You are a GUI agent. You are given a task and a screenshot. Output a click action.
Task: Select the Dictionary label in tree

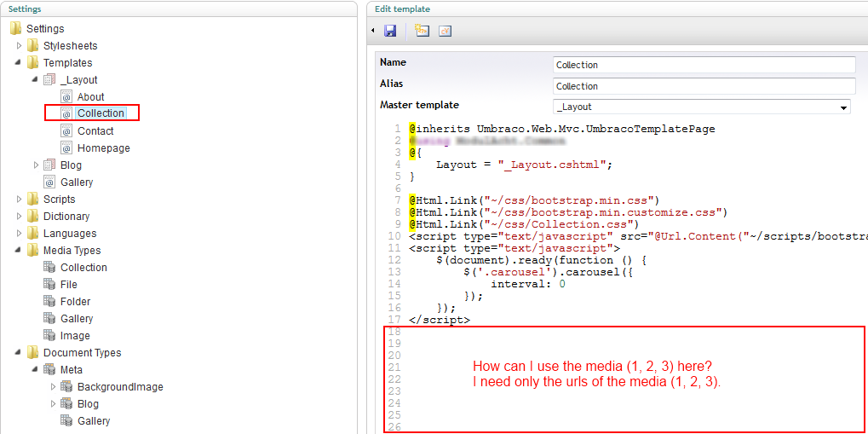coord(66,217)
